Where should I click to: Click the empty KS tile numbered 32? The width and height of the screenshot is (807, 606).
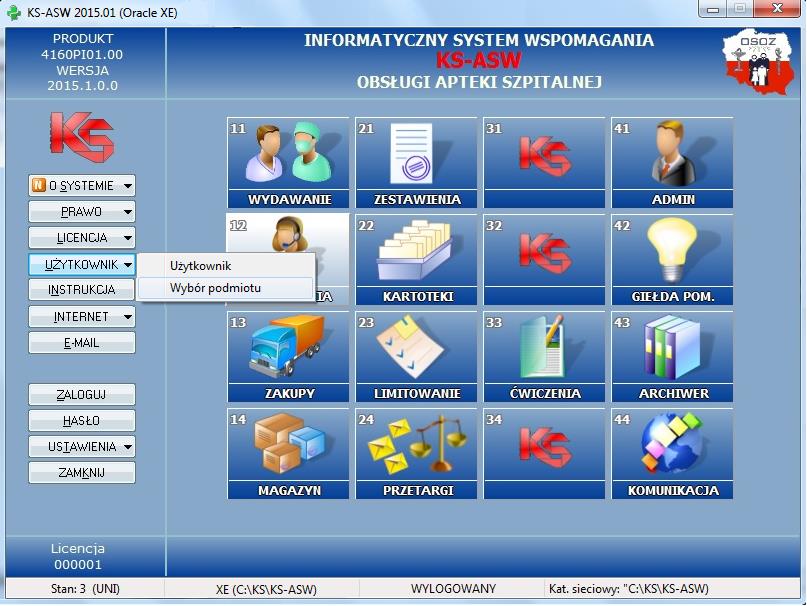coord(545,259)
